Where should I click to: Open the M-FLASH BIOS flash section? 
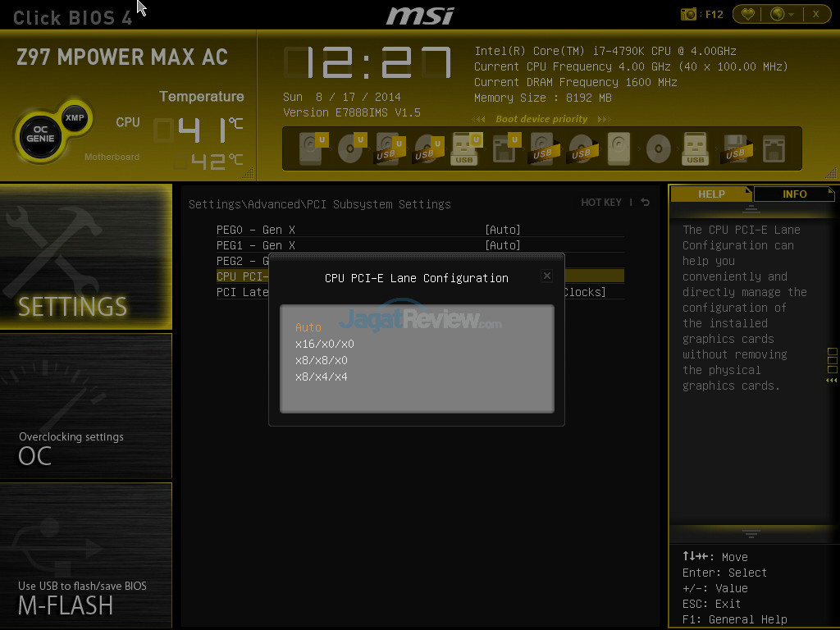(x=85, y=555)
